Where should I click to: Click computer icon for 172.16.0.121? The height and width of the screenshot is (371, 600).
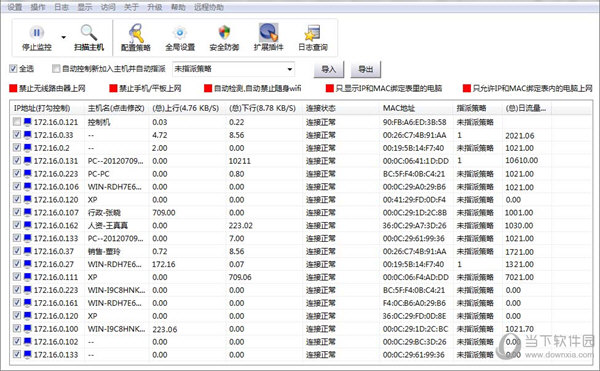(x=28, y=122)
